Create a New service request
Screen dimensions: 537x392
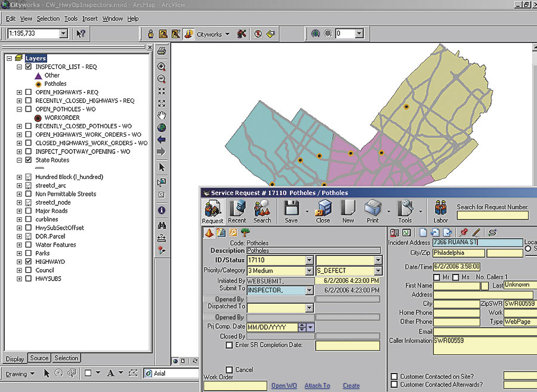click(x=348, y=212)
